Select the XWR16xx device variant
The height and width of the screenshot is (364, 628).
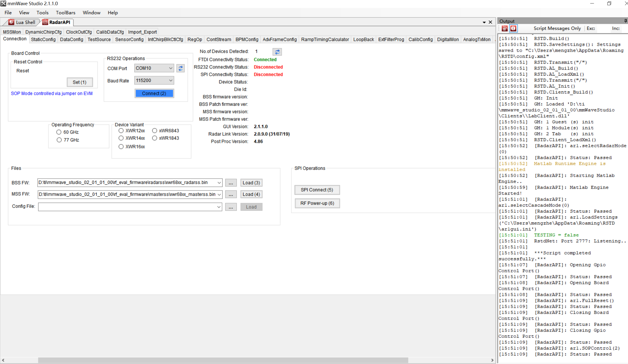pyautogui.click(x=121, y=147)
